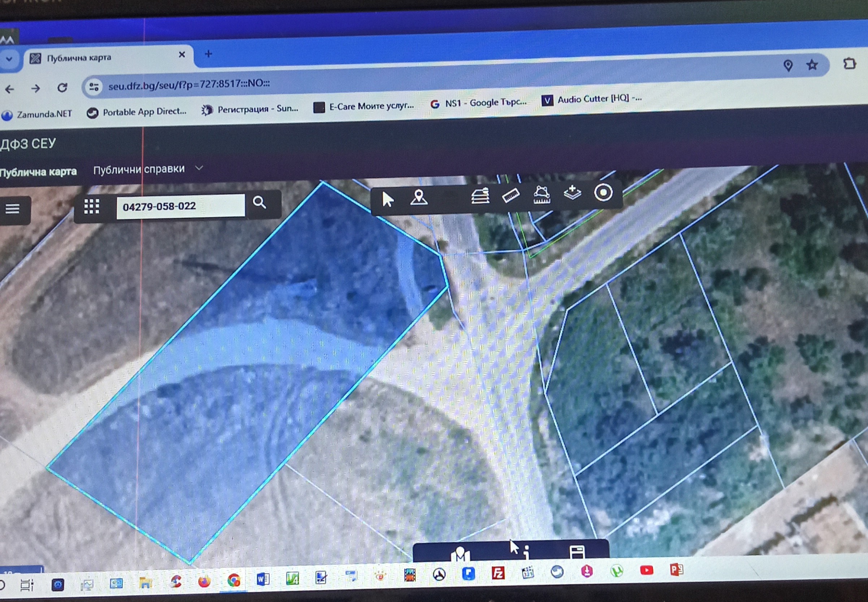
Task: Open the Portable App Direct... bookmark
Action: point(137,112)
